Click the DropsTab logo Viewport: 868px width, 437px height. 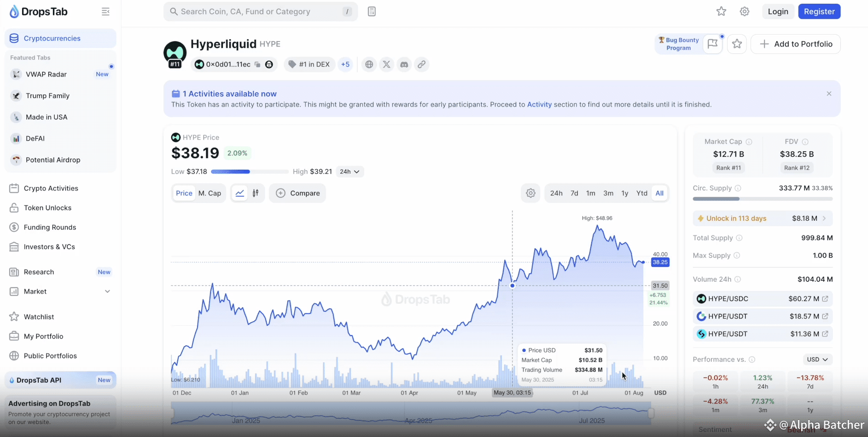39,12
